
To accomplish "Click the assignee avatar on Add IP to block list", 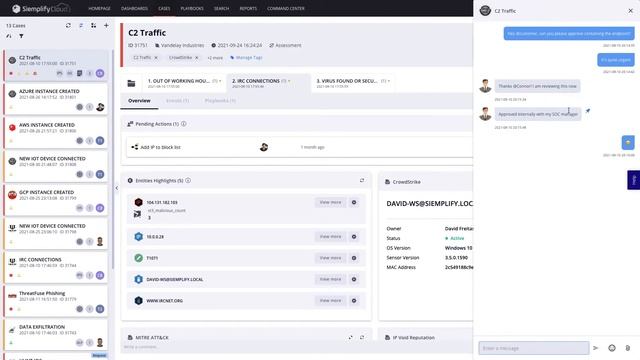I will 264,147.
